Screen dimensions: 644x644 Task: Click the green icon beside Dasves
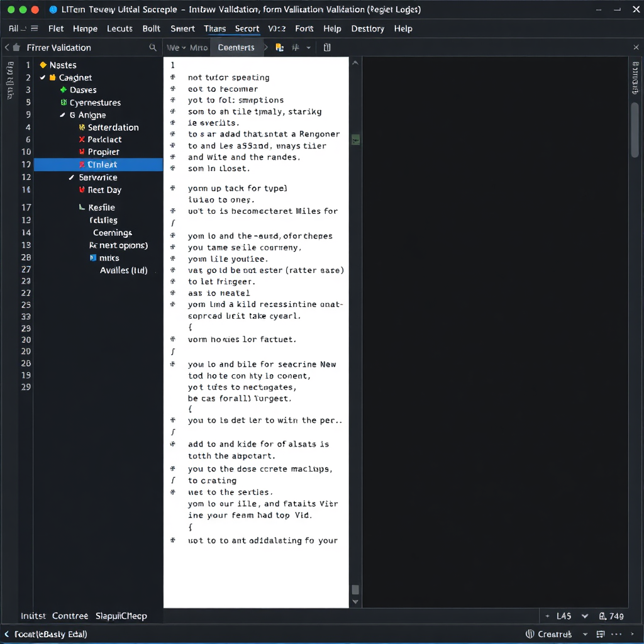point(64,90)
